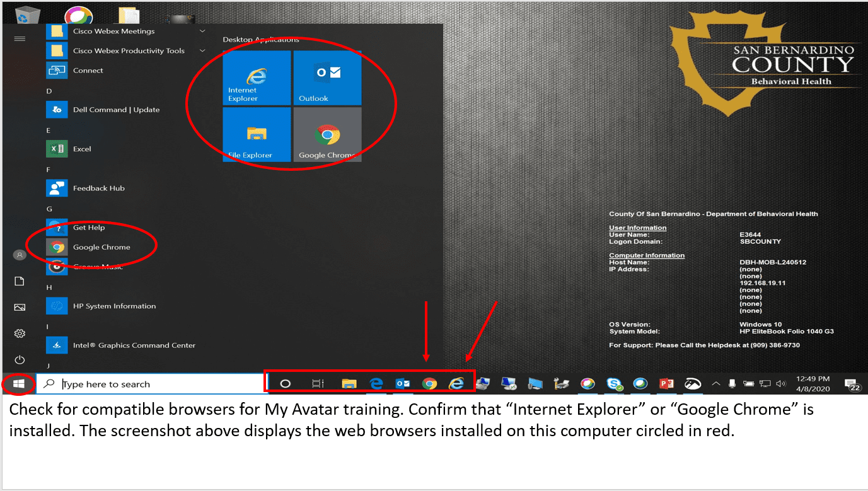Open the Power options button
This screenshot has height=491, width=868.
20,359
